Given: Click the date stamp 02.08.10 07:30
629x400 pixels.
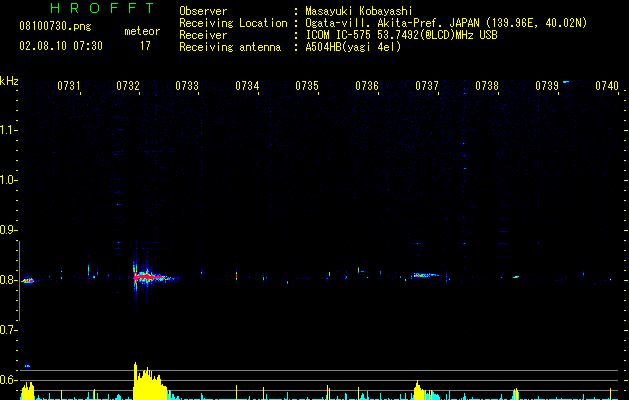Looking at the screenshot, I should [61, 46].
